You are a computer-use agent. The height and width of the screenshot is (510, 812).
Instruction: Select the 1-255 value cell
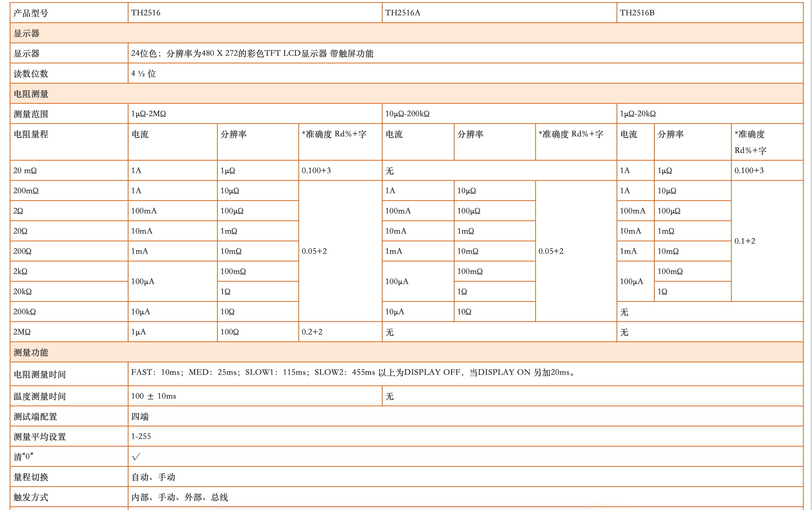(466, 437)
